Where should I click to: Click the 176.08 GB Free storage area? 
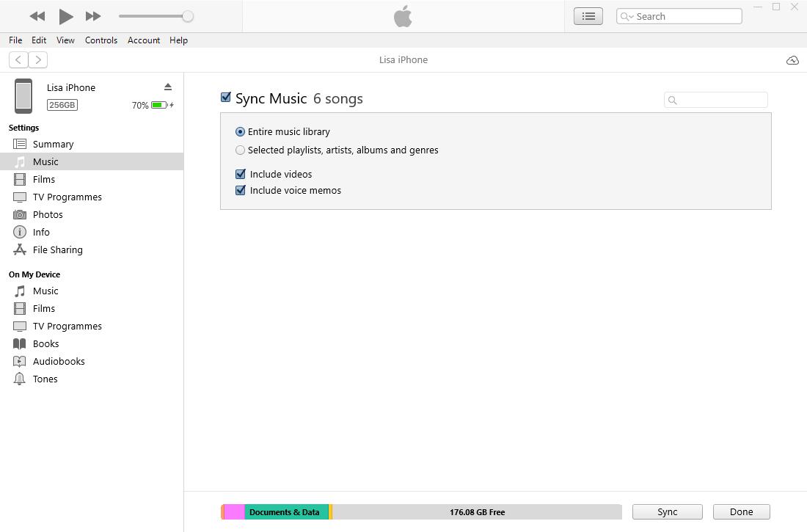[477, 512]
